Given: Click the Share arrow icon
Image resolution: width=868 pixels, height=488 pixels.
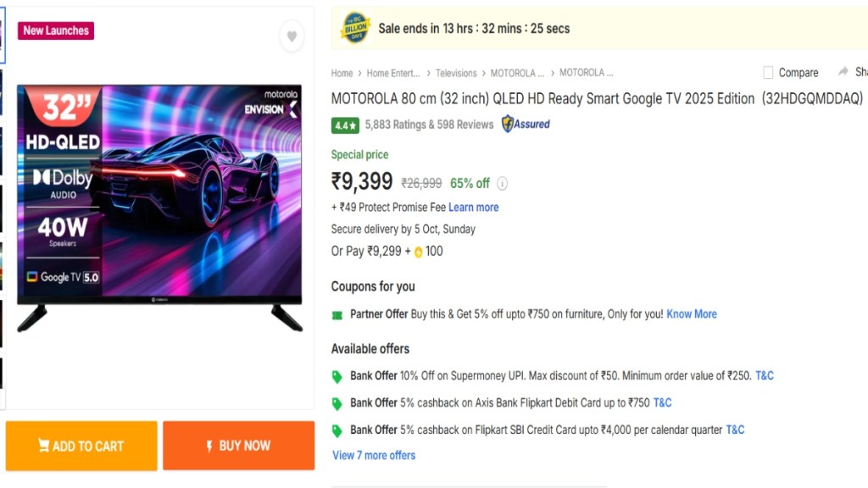Looking at the screenshot, I should pos(843,72).
